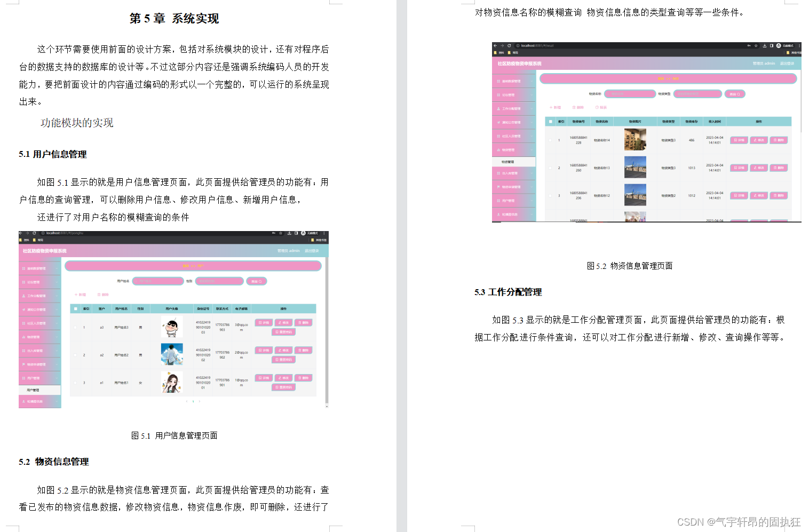The width and height of the screenshot is (809, 532).
Task: Open 用户管理 menu in supplies screenshot sidebar
Action: pos(514,201)
